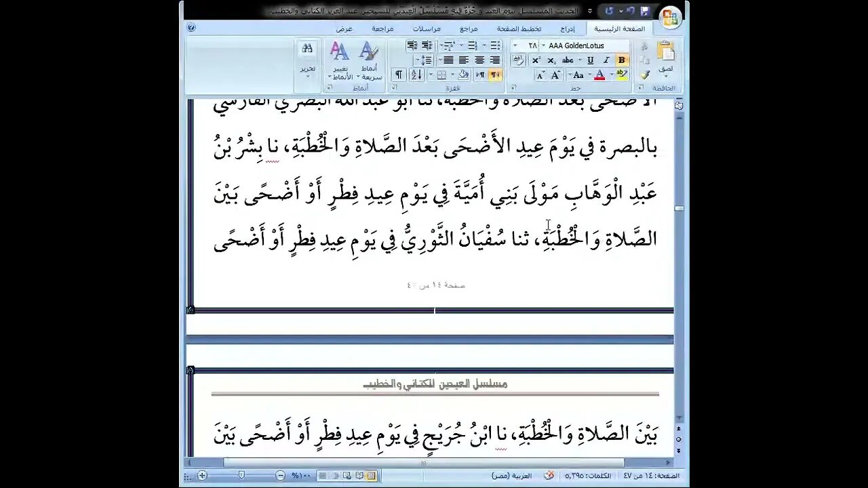Click the Save icon in quick access toolbar
868x488 pixels.
645,11
